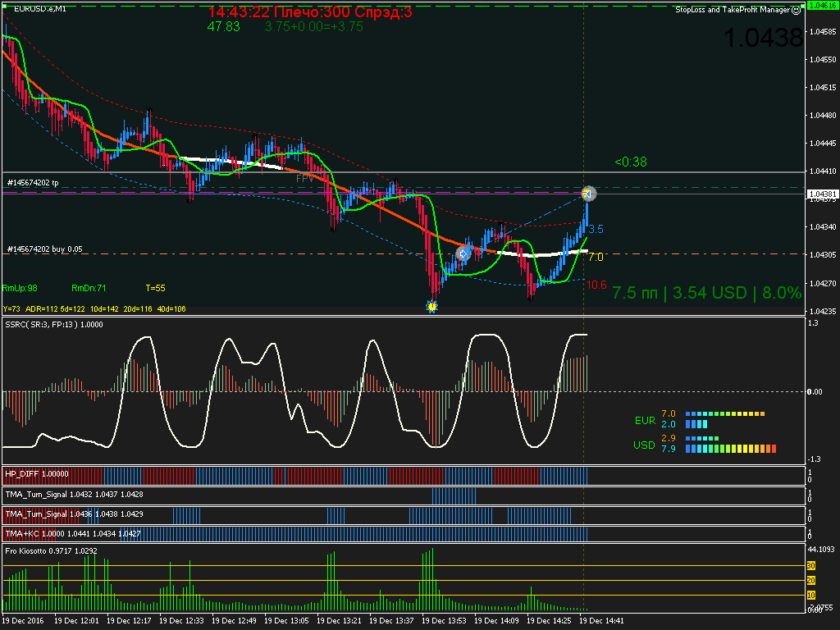Click the large 1.0438 price display
840x630 pixels.
pos(764,38)
